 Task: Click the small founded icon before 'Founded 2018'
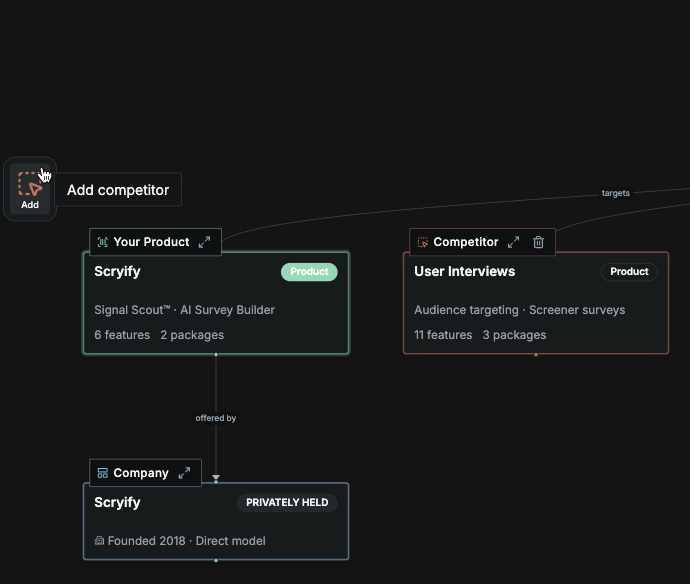point(99,540)
